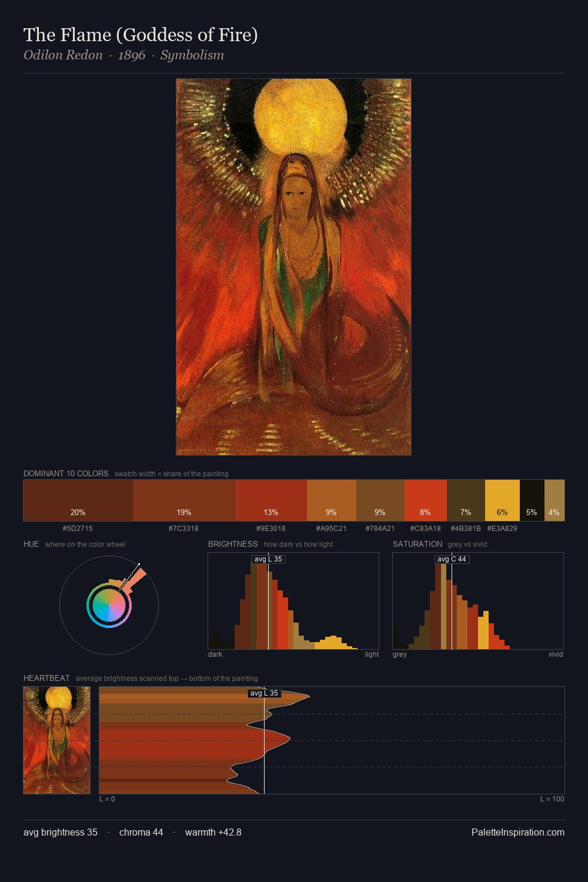Click the 'HUE' section heading
This screenshot has height=882, width=588.
click(x=31, y=544)
